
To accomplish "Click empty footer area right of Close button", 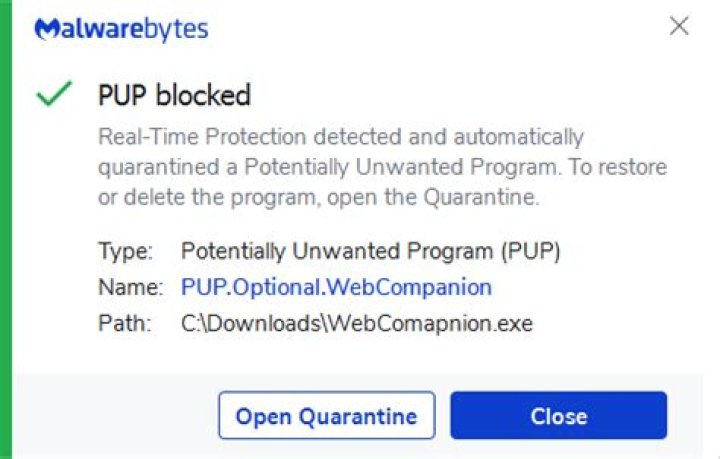I will 692,415.
